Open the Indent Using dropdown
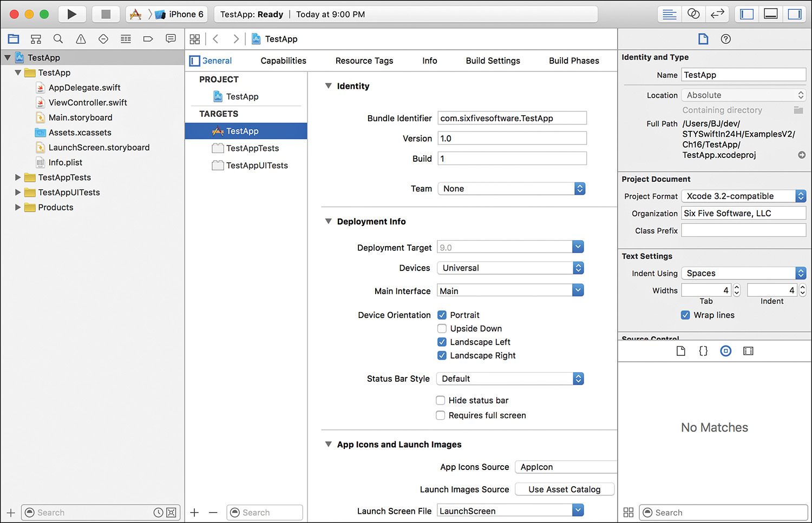 point(744,273)
